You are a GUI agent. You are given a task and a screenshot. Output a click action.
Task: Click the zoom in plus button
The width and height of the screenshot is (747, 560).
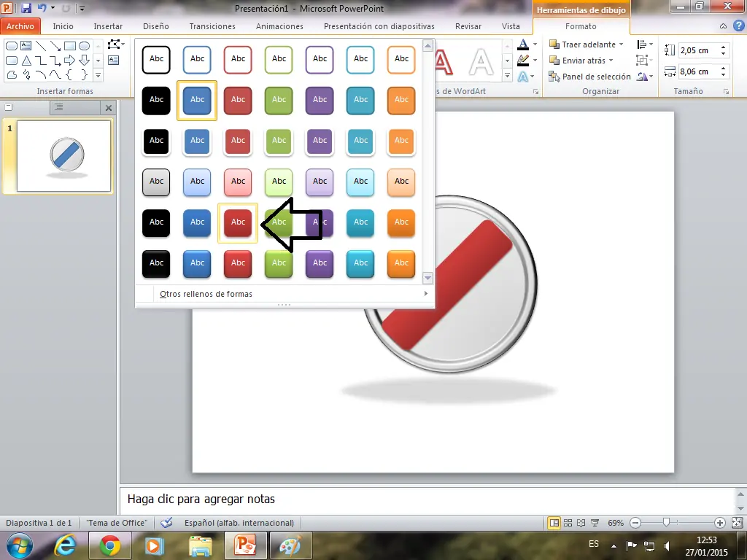click(720, 523)
